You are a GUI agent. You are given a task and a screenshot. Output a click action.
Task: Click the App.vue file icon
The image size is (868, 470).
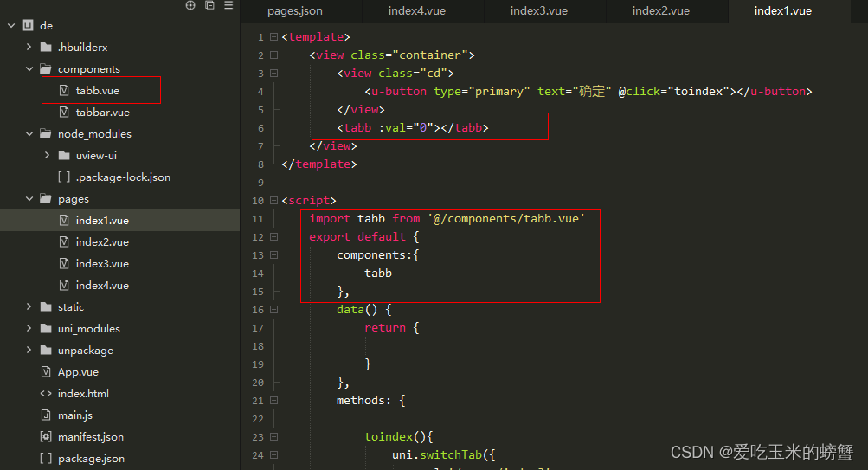(x=46, y=371)
